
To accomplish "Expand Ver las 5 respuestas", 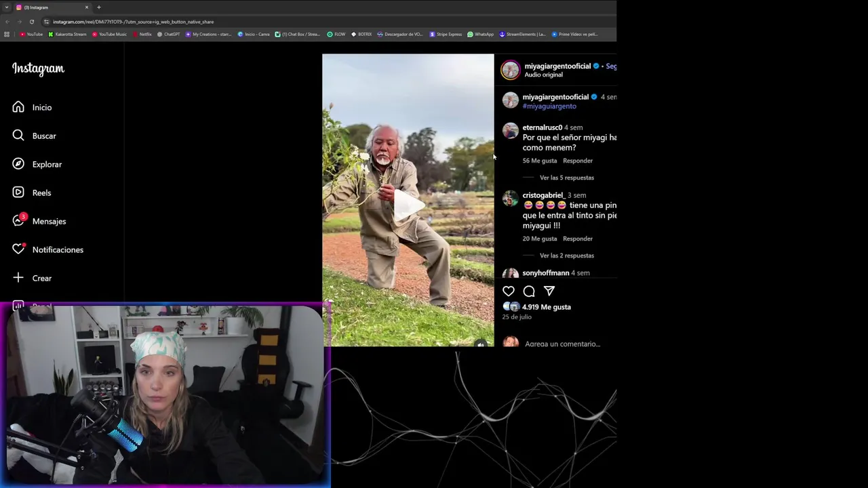I will pos(567,178).
